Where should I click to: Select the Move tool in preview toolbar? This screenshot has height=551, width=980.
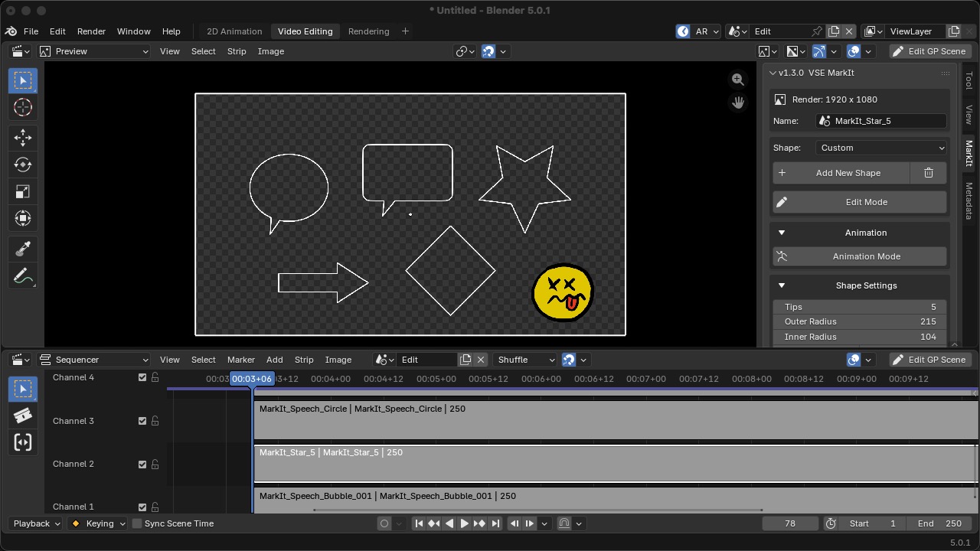(23, 138)
